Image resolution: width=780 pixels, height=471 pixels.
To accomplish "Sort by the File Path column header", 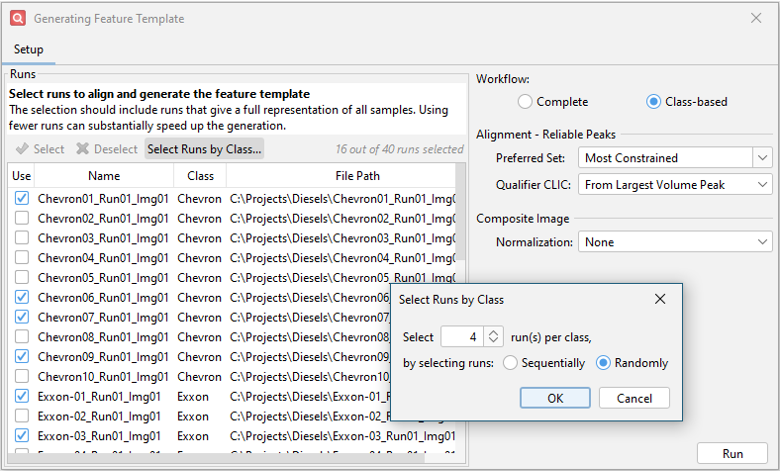I will click(341, 176).
